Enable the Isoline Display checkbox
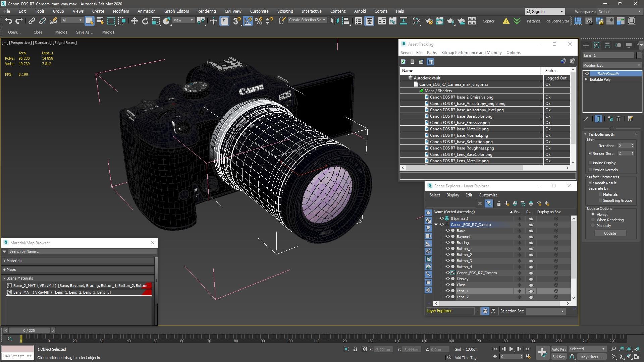Image resolution: width=644 pixels, height=362 pixels. coord(590,163)
